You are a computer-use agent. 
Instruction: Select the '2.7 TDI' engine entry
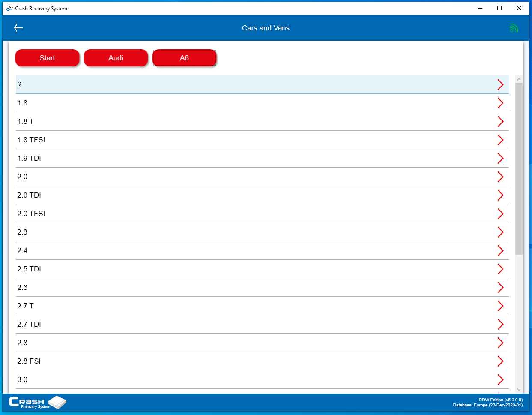pos(262,324)
